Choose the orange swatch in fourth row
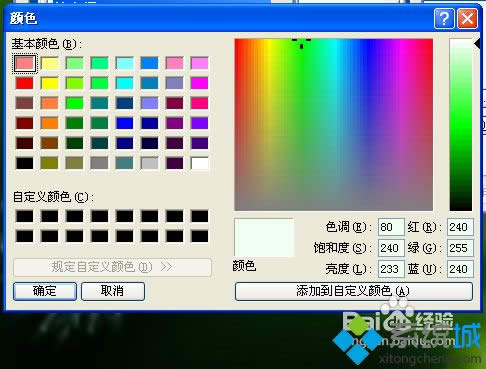Image resolution: width=486 pixels, height=369 pixels. point(50,123)
